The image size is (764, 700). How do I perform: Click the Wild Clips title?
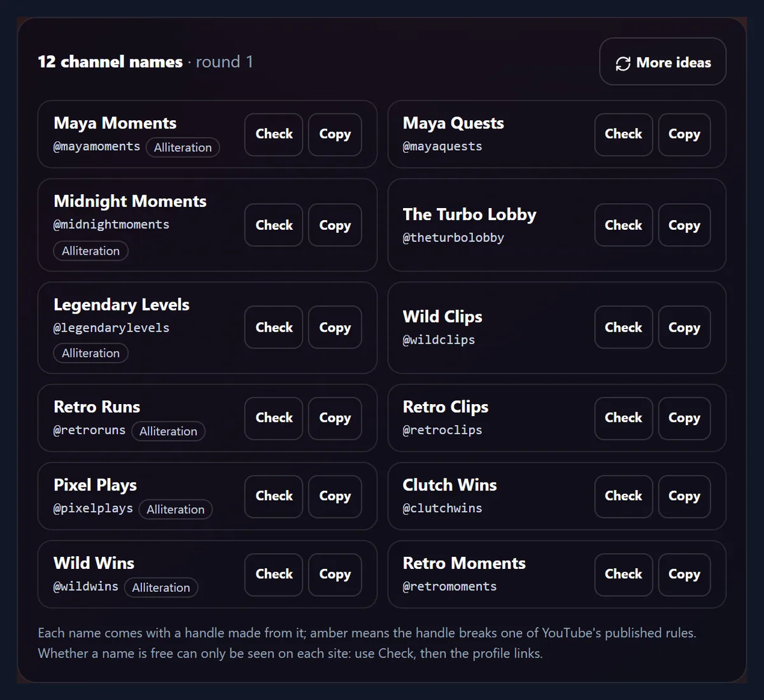442,317
